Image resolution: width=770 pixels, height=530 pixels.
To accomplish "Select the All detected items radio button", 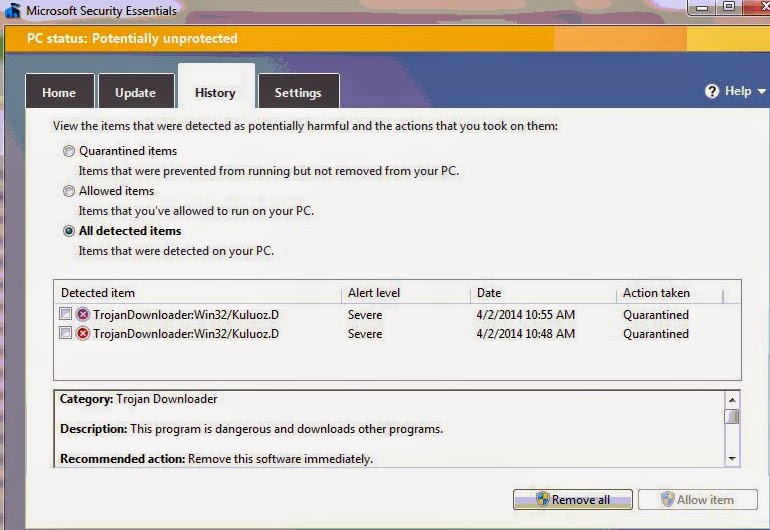I will click(x=69, y=231).
